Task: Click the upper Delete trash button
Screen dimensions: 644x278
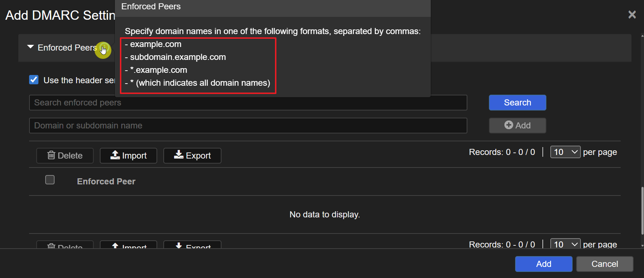Action: tap(65, 156)
